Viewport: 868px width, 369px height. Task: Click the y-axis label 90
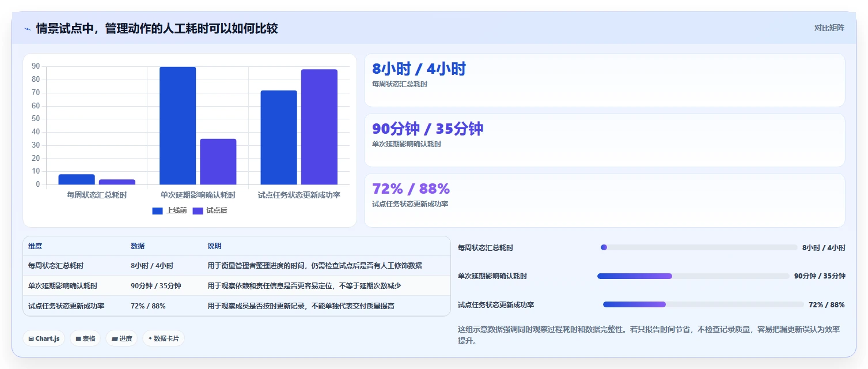point(36,66)
